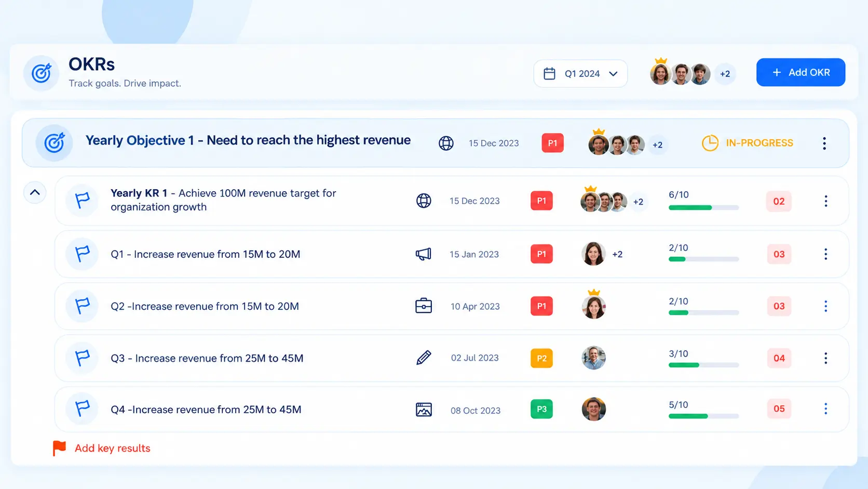This screenshot has width=868, height=489.
Task: Click the crowned avatar in Yearly KR 1 row
Action: 590,201
